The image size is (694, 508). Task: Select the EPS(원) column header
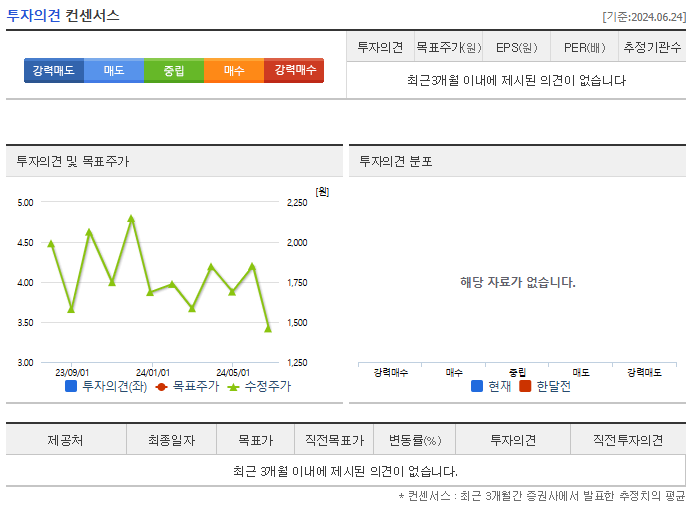(x=517, y=47)
